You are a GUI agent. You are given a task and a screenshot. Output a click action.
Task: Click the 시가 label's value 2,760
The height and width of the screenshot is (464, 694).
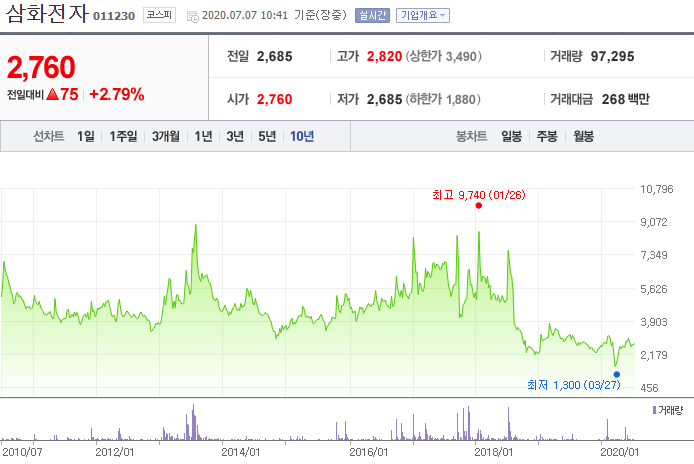tap(274, 99)
